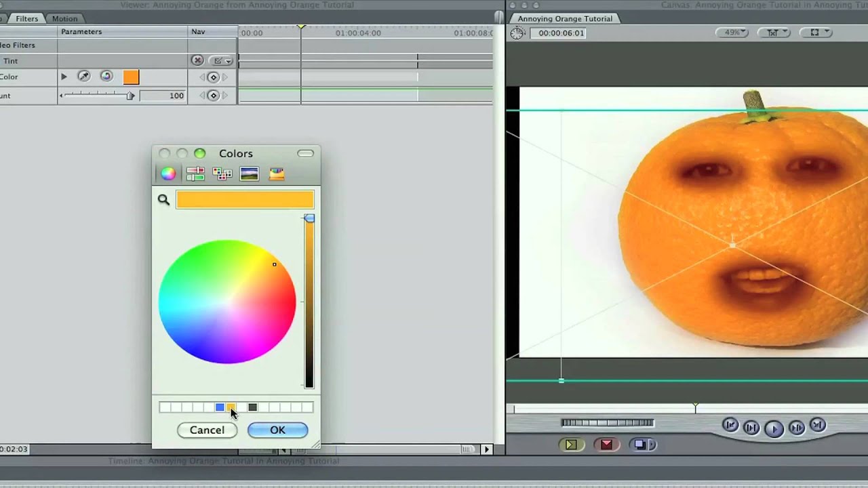
Task: Expand the Color parameter disclosure triangle
Action: (x=64, y=77)
